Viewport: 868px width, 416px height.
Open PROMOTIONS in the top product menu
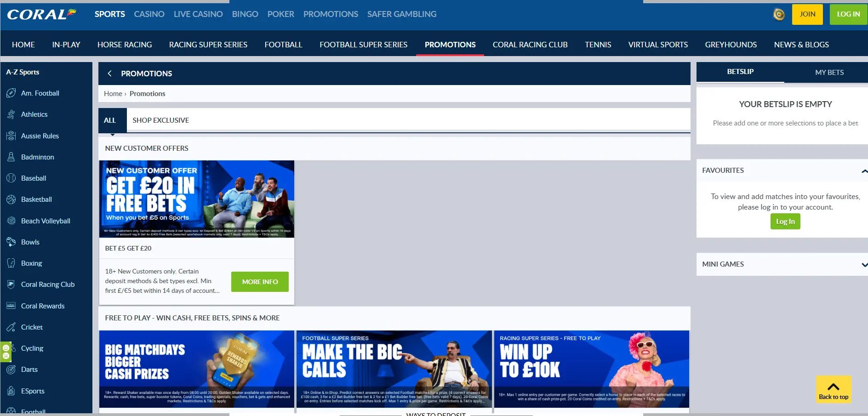[x=331, y=14]
